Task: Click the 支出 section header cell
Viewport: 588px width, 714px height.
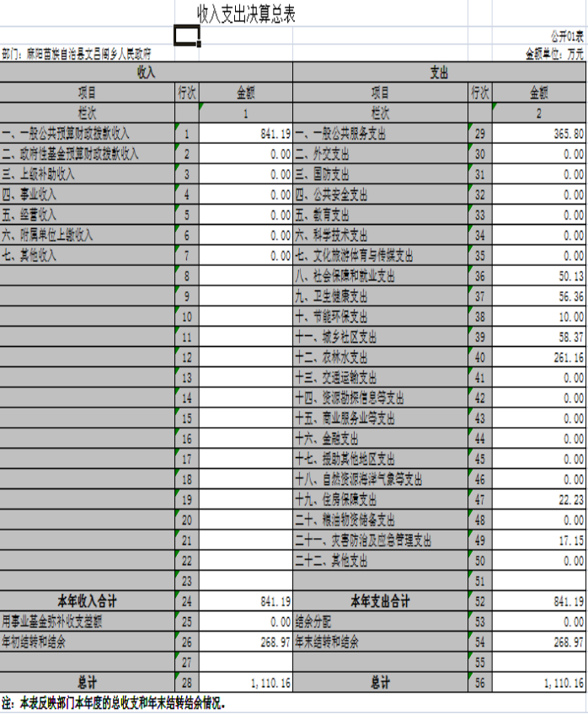Action: [x=439, y=73]
